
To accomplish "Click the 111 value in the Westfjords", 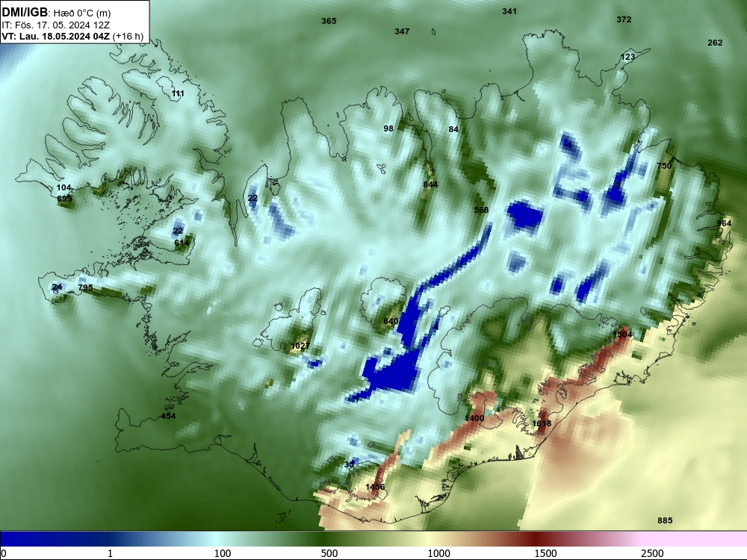I will (x=178, y=94).
